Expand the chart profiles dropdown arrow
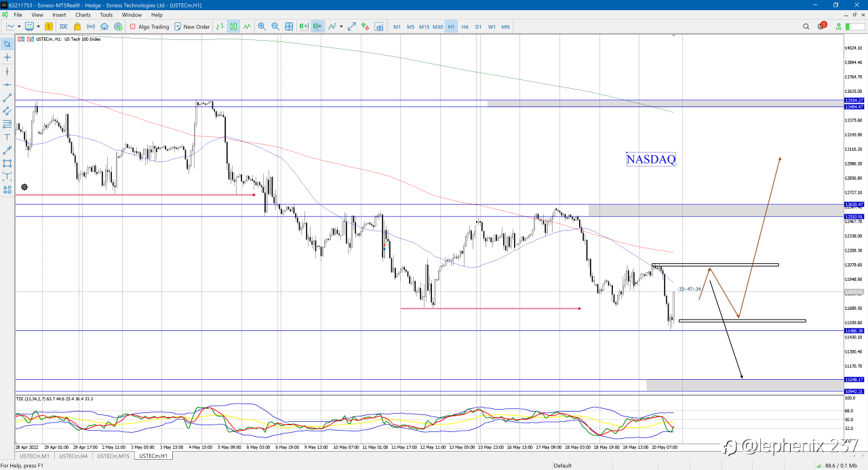The height and width of the screenshot is (470, 868). click(39, 26)
